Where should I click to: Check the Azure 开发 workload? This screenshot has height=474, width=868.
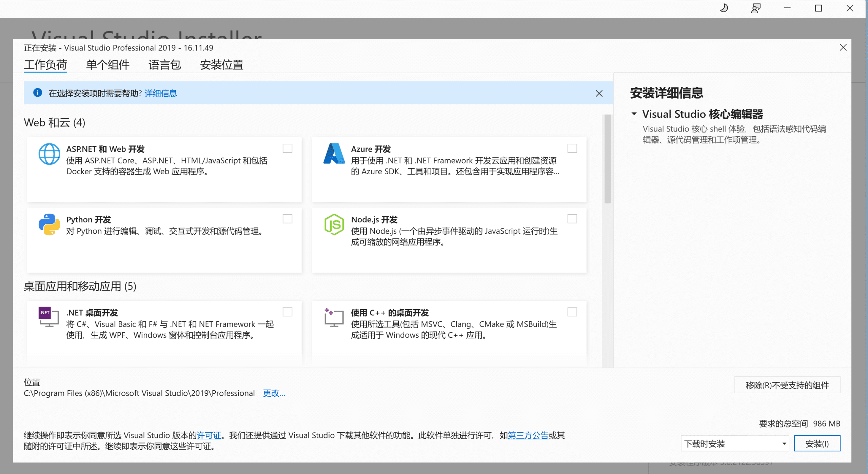click(x=572, y=148)
